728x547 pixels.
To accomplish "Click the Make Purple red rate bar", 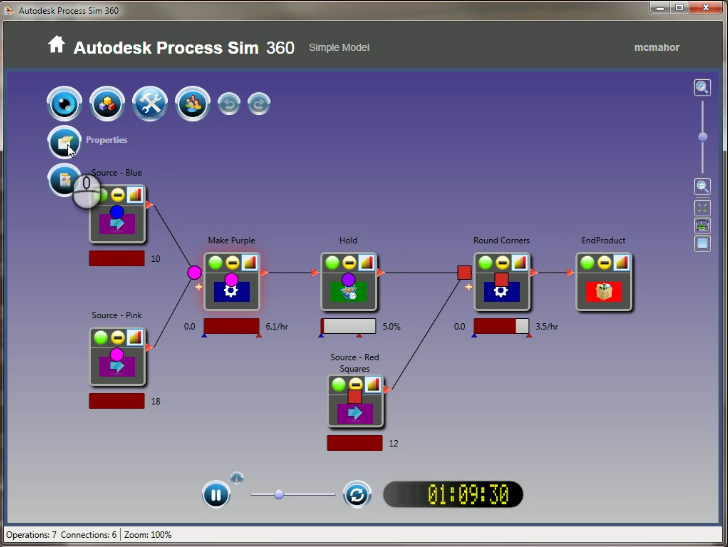I will tap(231, 326).
